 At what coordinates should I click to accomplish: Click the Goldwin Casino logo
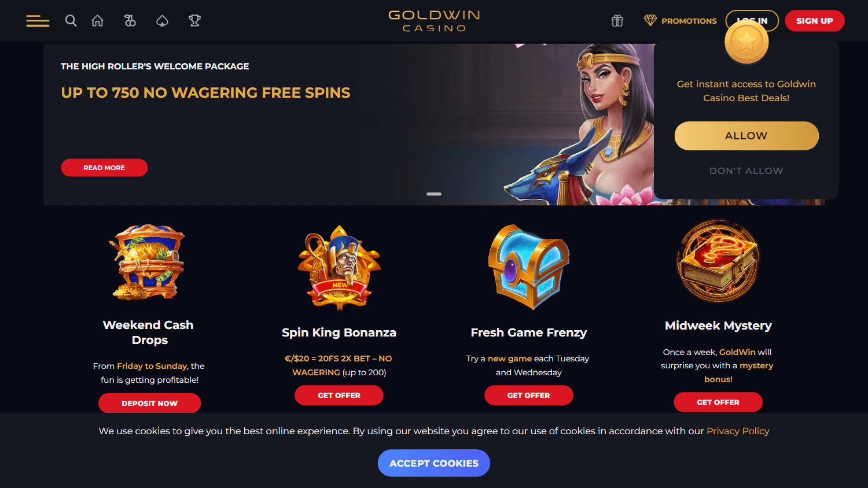point(434,21)
